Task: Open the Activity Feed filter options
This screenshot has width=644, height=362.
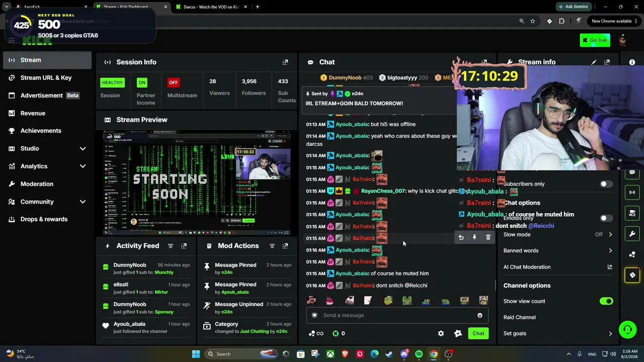Action: click(171, 246)
